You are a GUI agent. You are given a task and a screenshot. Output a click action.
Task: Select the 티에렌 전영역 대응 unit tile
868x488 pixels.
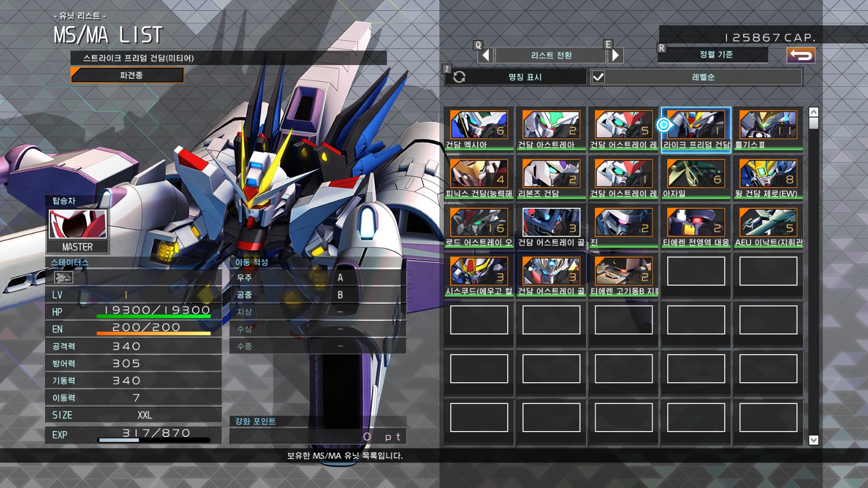coord(696,227)
